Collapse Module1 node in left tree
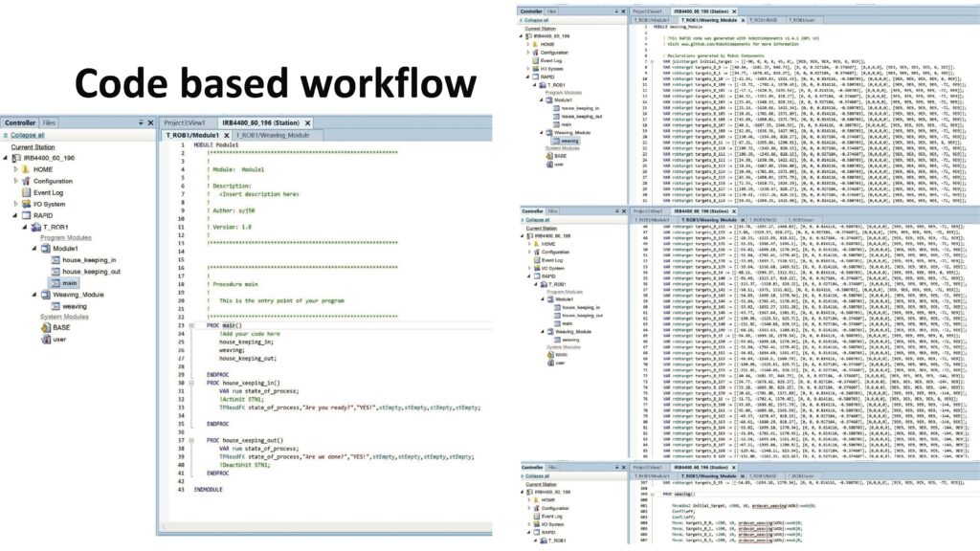980x551 pixels. pos(34,249)
